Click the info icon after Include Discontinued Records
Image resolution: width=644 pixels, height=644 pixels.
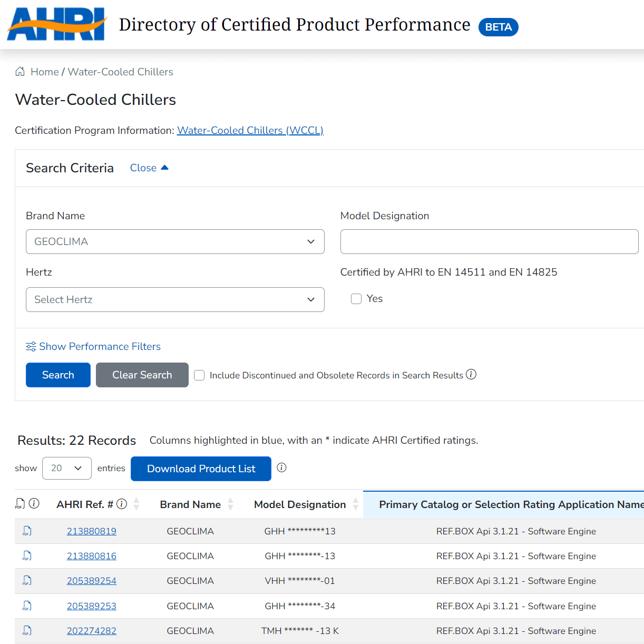(x=471, y=374)
